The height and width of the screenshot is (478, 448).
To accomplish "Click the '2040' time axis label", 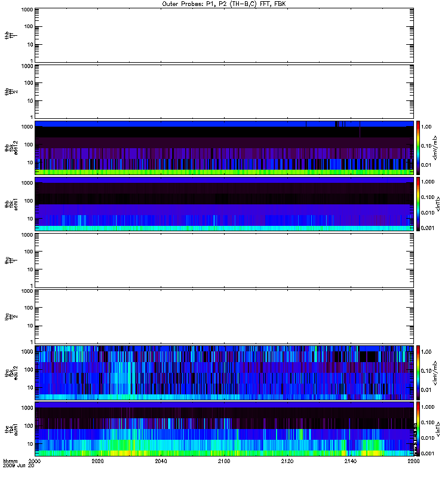I will click(161, 461).
